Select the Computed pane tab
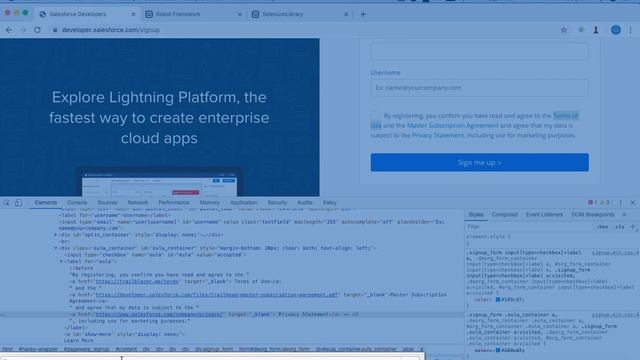This screenshot has width=640, height=360. 504,215
